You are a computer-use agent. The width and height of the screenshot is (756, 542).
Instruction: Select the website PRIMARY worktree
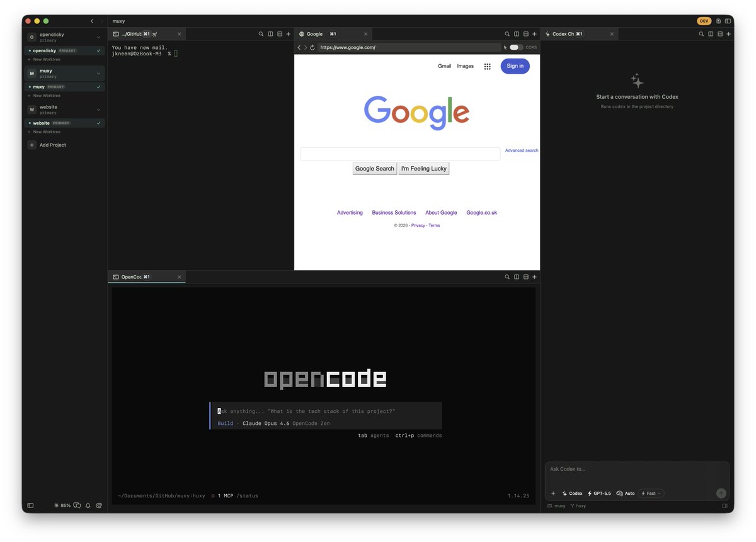pos(65,123)
